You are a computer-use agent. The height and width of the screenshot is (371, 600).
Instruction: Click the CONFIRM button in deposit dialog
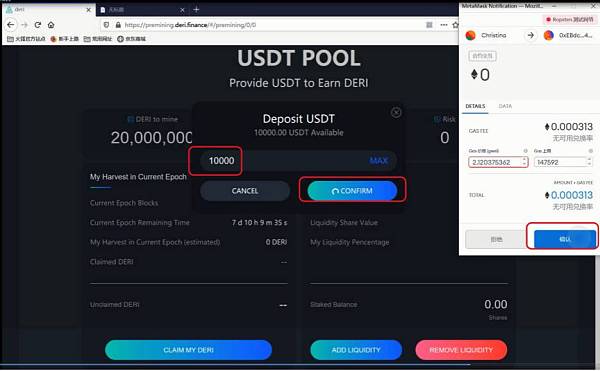click(352, 190)
